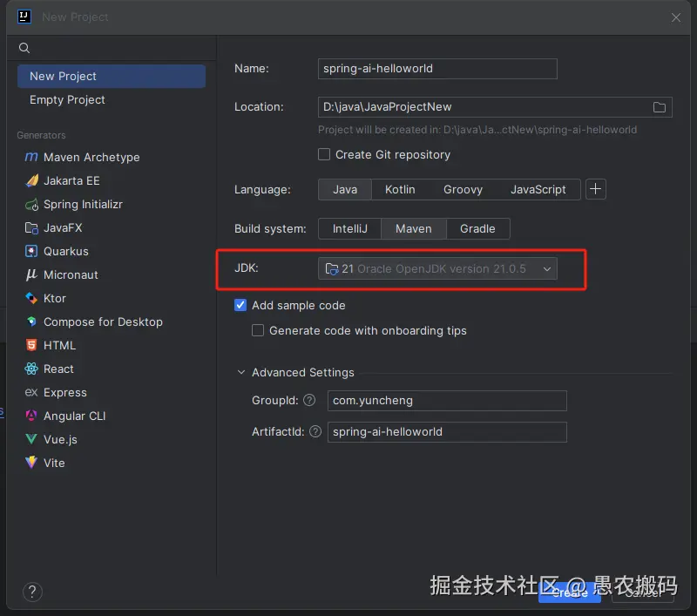
Task: Edit the Location path field
Action: coord(495,107)
